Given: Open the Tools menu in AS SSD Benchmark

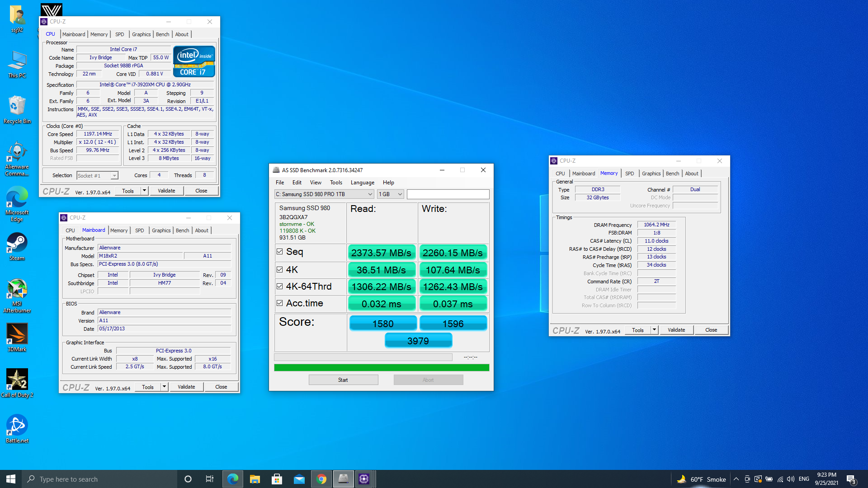Looking at the screenshot, I should [336, 183].
